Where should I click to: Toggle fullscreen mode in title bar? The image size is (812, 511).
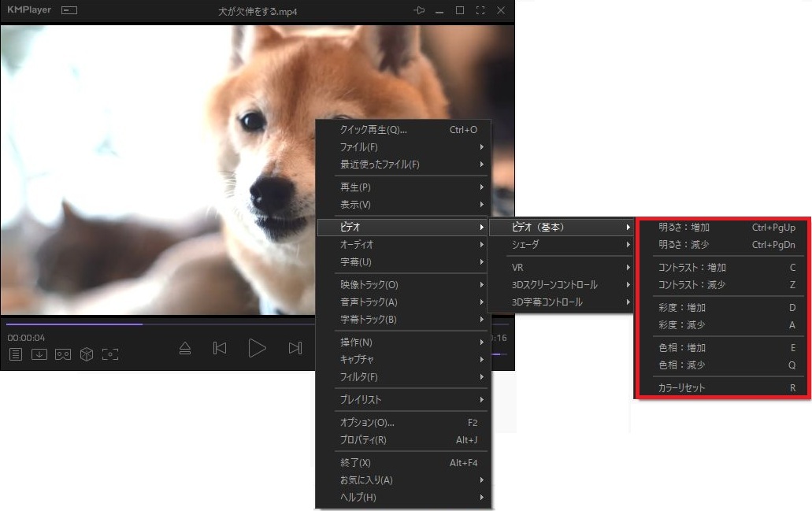point(480,11)
